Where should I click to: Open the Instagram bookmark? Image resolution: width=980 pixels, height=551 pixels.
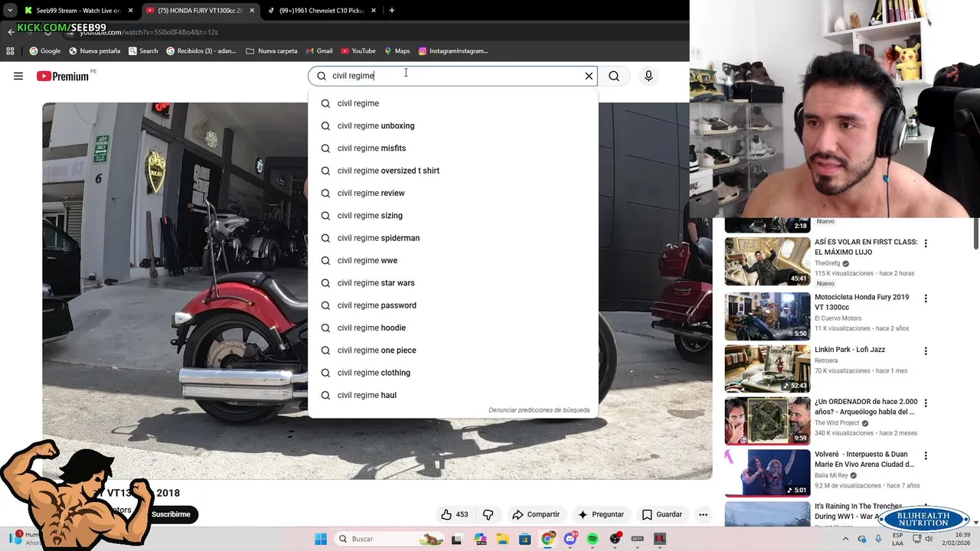click(x=453, y=51)
